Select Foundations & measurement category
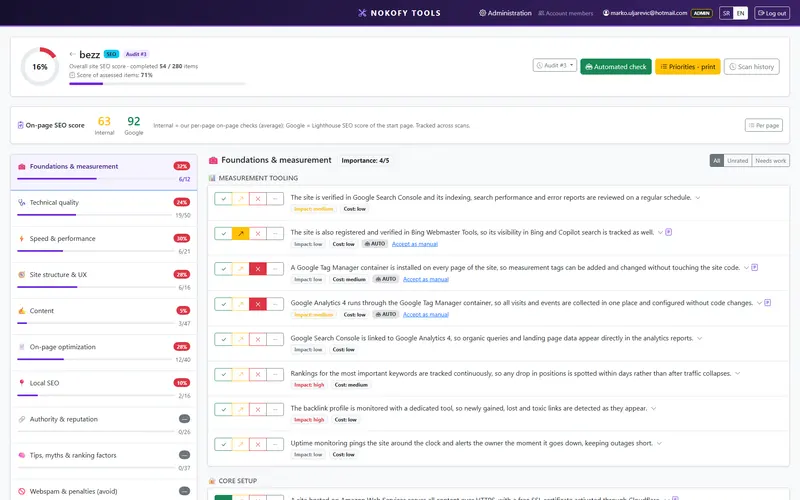This screenshot has height=500, width=800. pos(104,172)
